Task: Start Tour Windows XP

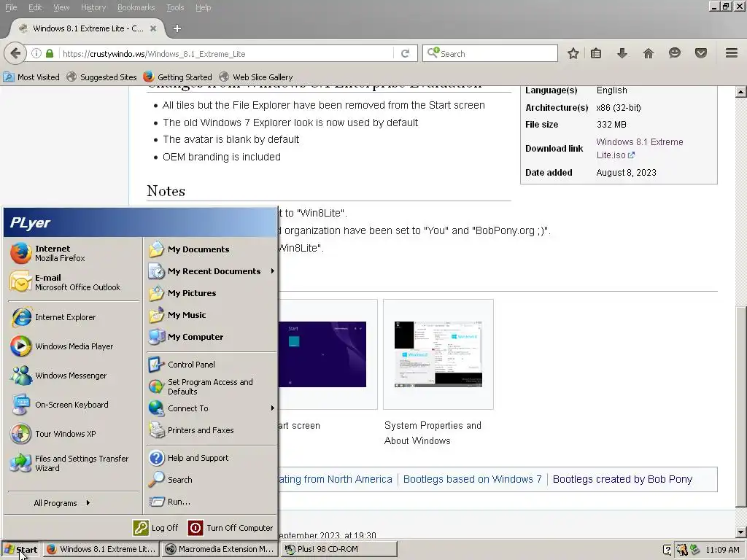Action: tap(73, 434)
